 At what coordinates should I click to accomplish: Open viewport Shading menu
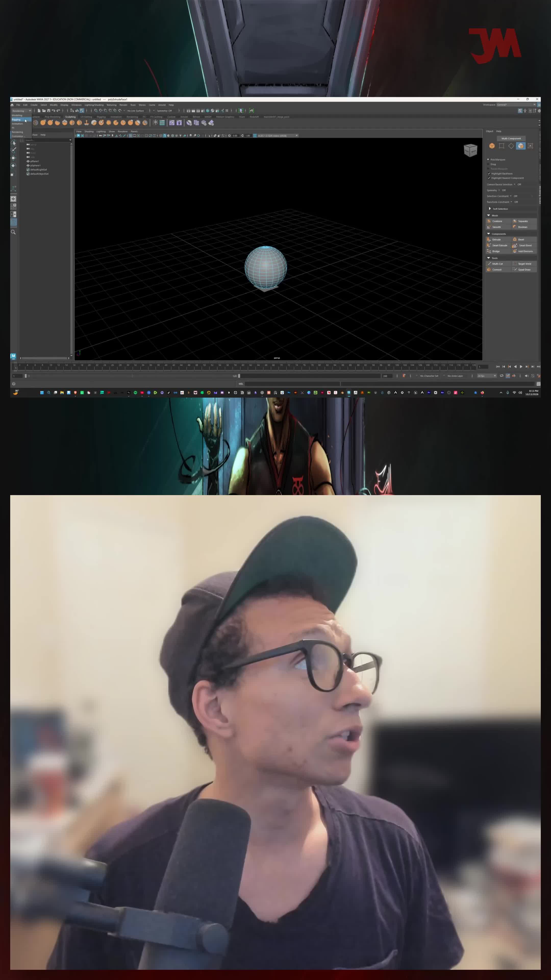tap(89, 131)
